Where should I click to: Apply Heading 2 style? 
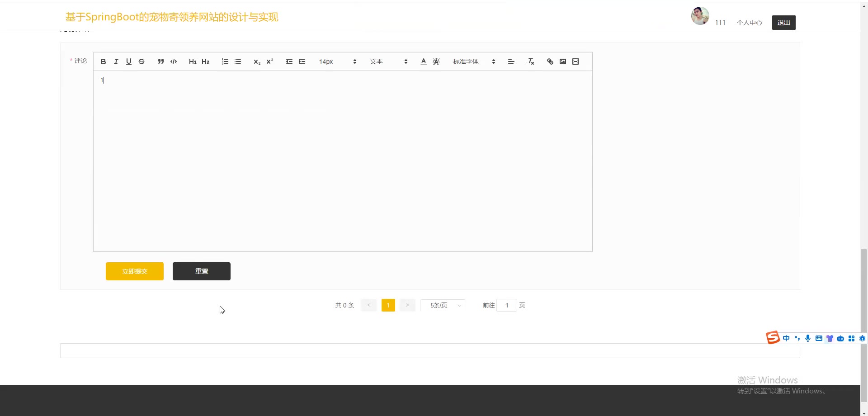tap(205, 61)
